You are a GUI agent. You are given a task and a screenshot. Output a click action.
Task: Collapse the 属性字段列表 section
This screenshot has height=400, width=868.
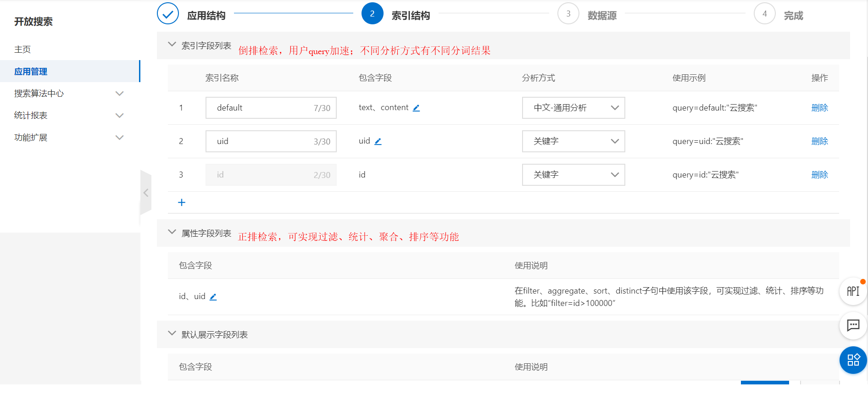172,232
